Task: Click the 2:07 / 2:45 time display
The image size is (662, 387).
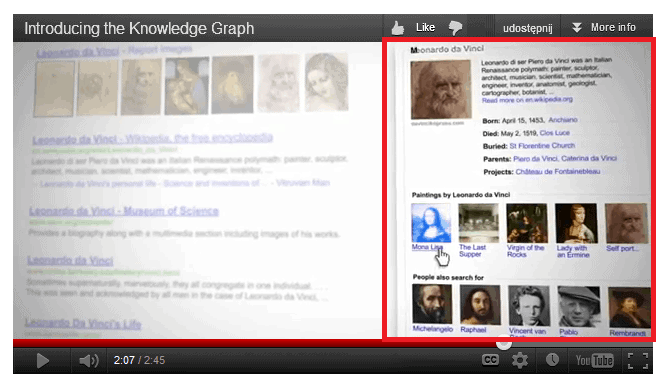Action: point(139,360)
